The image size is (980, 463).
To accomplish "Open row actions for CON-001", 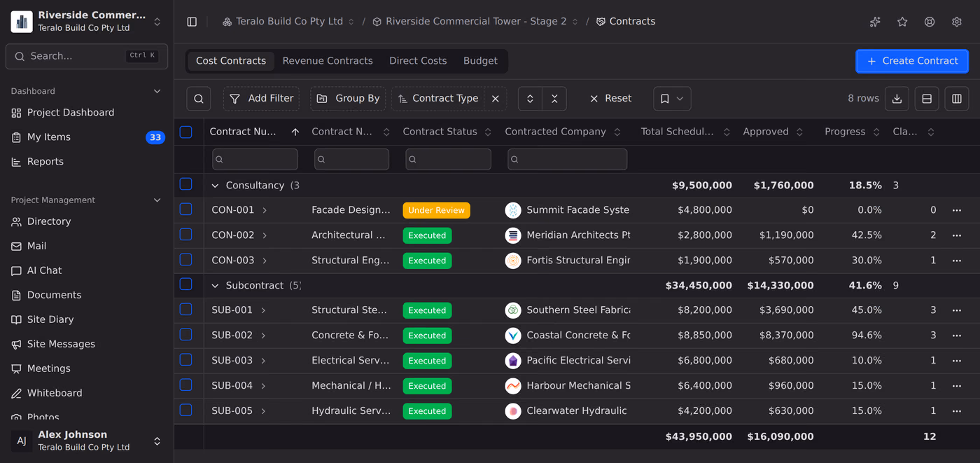I will (x=957, y=210).
